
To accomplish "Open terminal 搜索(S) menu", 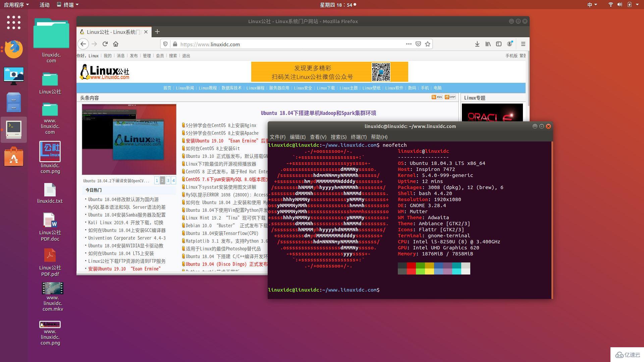I will click(338, 137).
